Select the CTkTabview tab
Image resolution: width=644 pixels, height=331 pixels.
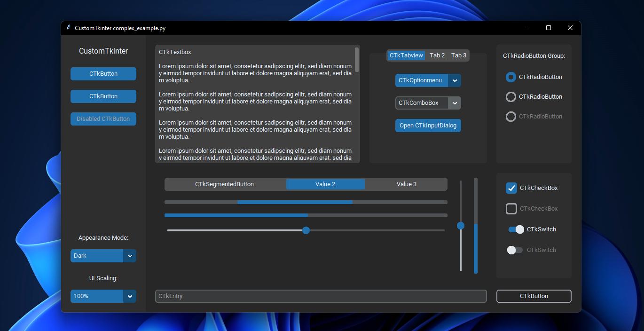click(406, 55)
